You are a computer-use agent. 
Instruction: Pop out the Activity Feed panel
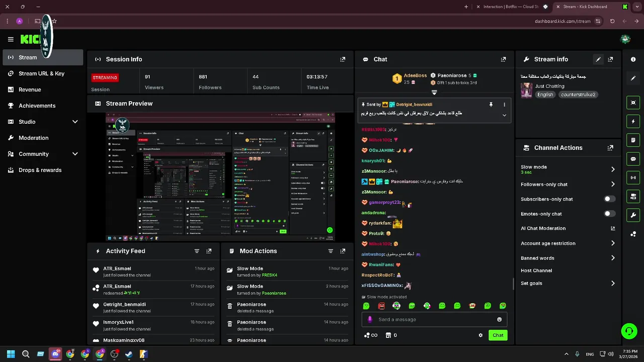(209, 251)
